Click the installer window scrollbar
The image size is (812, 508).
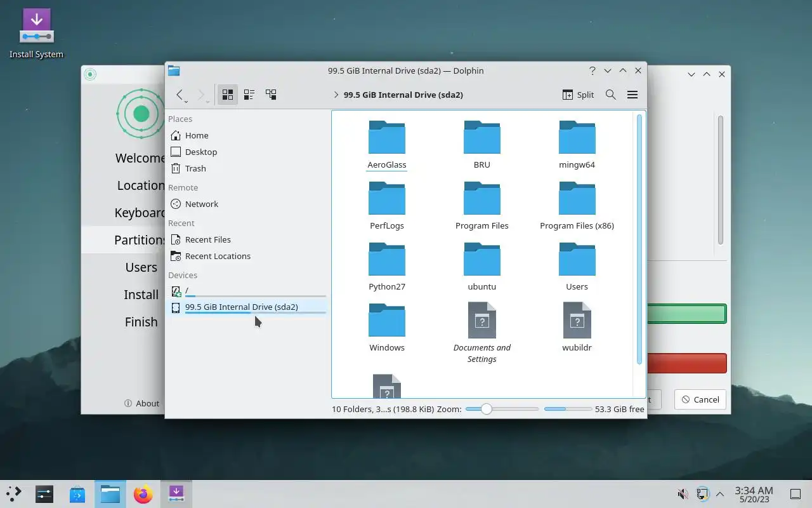point(721,180)
